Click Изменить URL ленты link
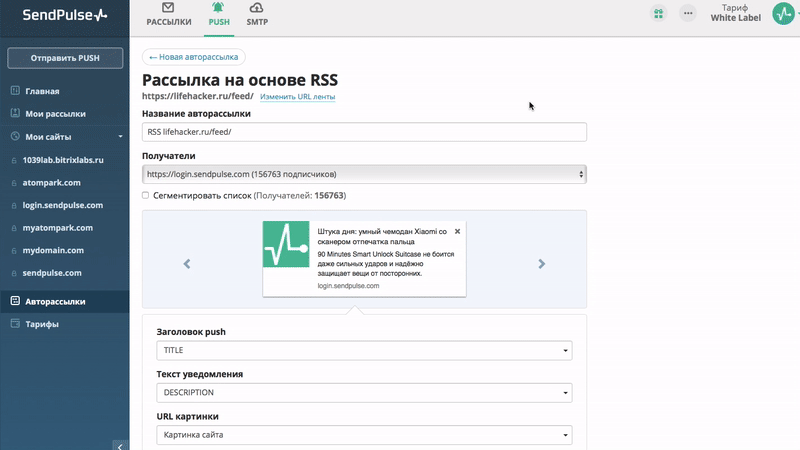Screen dimensions: 800x450 coord(297,97)
